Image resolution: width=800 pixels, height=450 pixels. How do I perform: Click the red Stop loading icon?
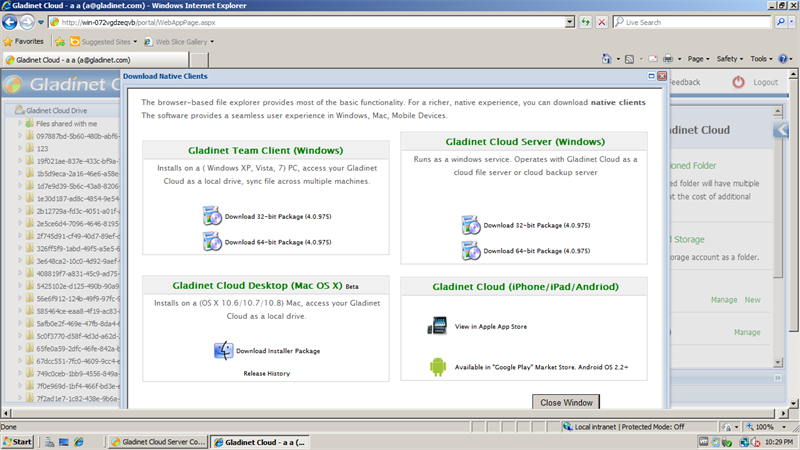click(602, 22)
